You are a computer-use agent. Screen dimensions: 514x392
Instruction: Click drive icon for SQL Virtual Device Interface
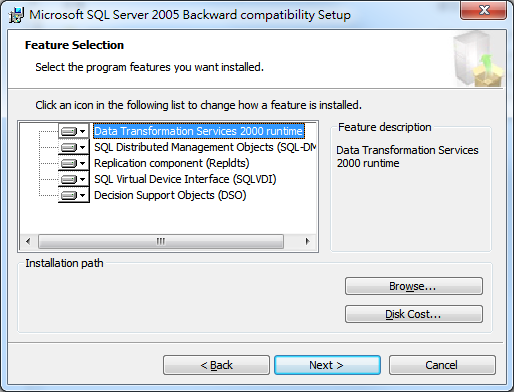point(74,179)
